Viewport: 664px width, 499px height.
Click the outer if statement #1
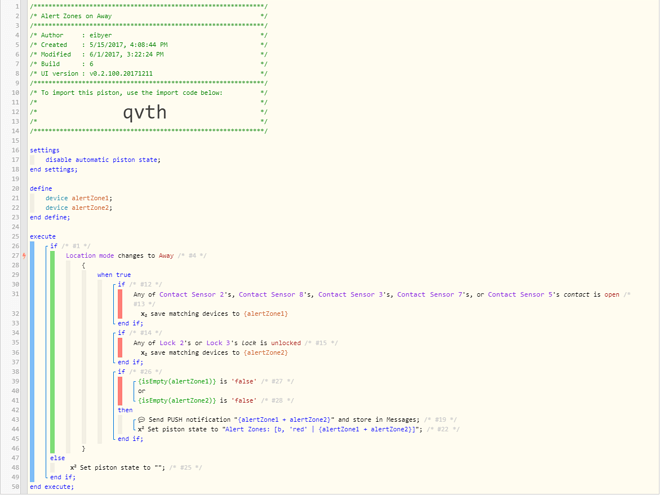70,246
